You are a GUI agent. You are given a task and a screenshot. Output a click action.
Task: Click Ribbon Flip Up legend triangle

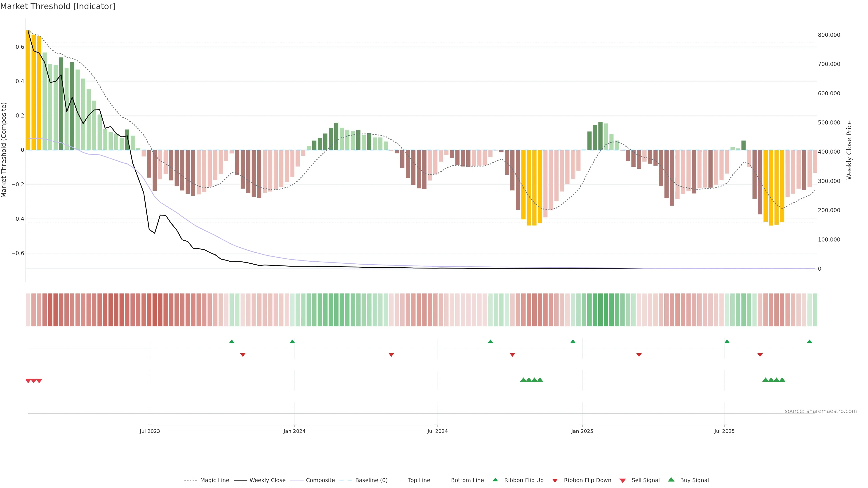click(x=495, y=480)
